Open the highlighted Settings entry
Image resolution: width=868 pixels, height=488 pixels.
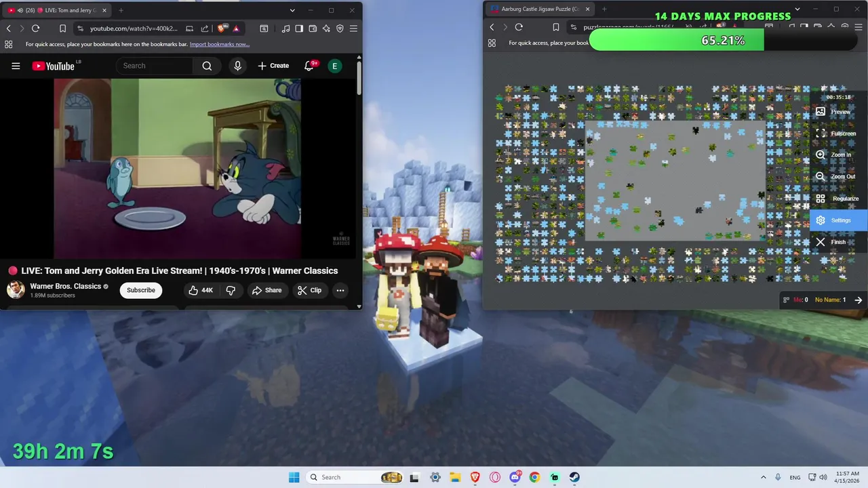point(839,220)
